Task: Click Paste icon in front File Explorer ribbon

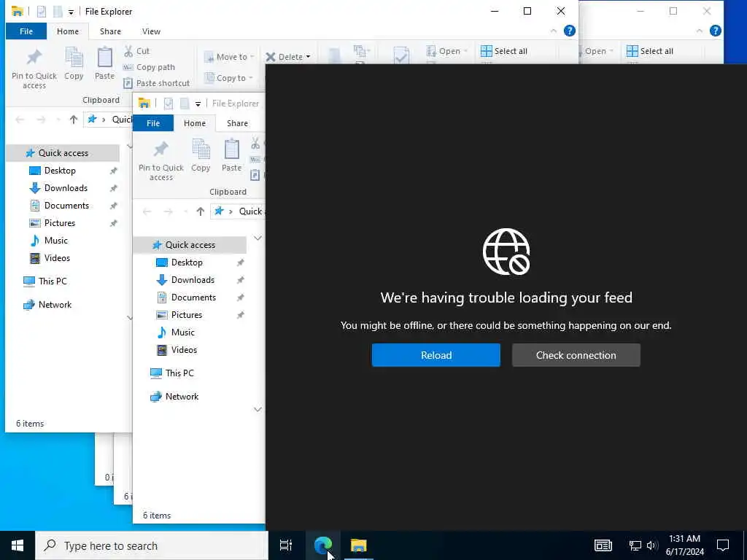Action: [231, 155]
